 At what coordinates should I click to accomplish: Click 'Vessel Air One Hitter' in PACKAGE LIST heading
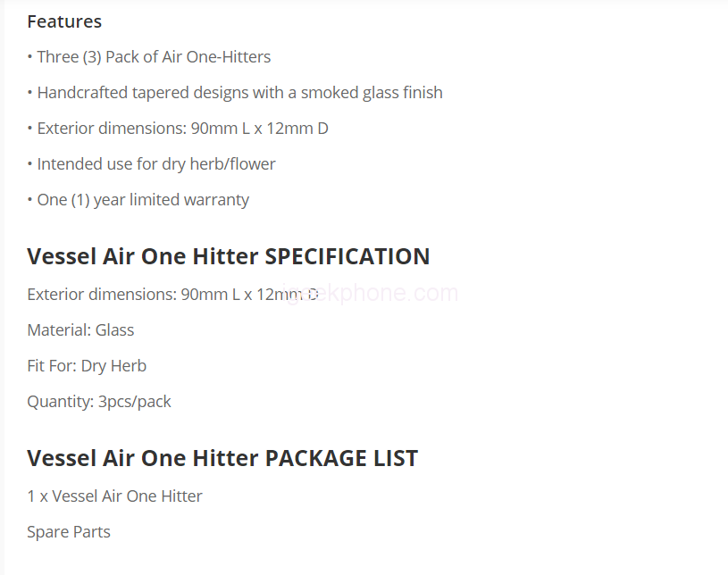tap(143, 459)
